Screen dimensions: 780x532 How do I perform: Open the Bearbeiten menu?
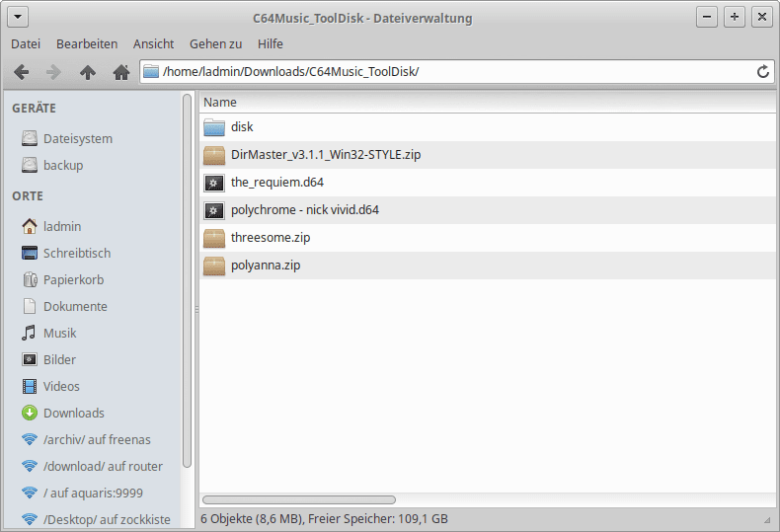pyautogui.click(x=87, y=43)
